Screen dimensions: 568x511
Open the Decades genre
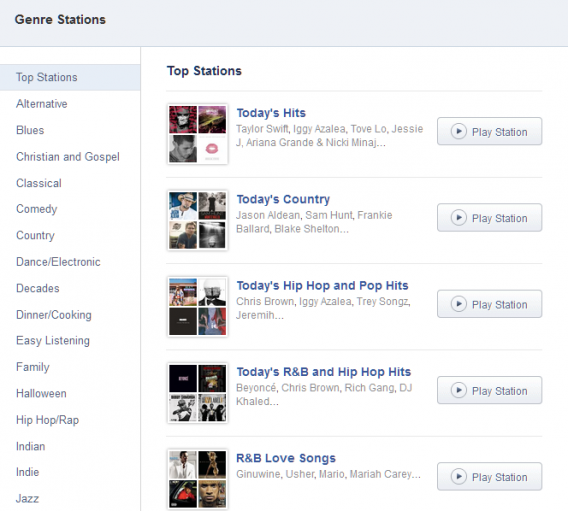point(38,288)
